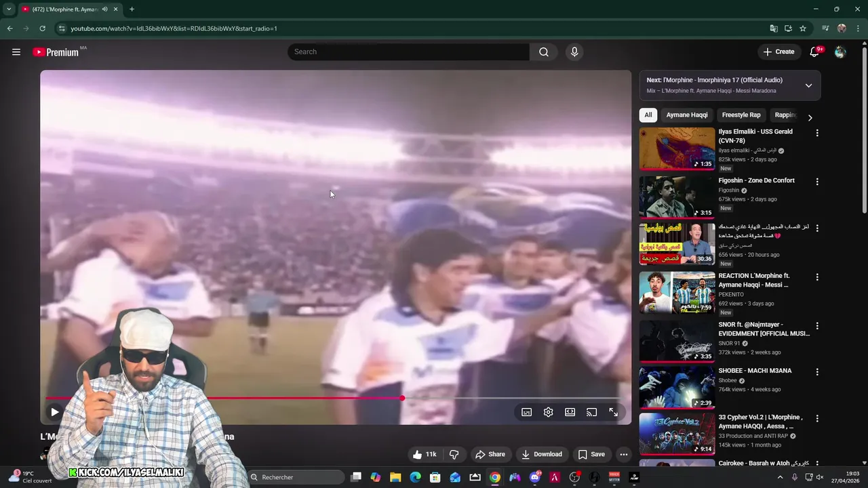Open Microsoft Store from taskbar
Image resolution: width=868 pixels, height=488 pixels.
435,477
